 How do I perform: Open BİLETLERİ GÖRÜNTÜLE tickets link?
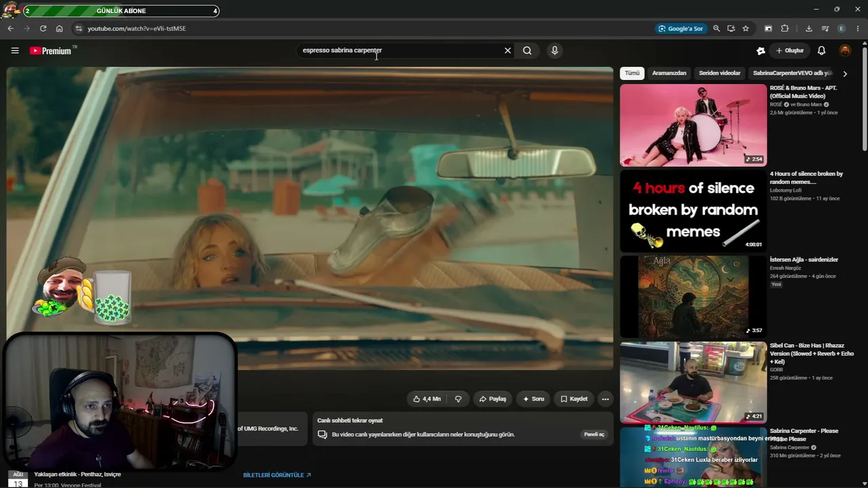277,475
